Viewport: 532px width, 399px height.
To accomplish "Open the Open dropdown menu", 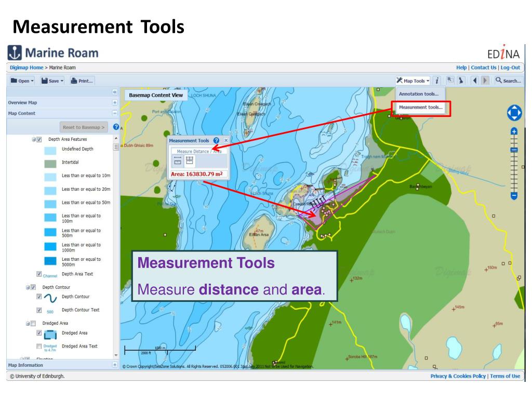I will [x=22, y=81].
